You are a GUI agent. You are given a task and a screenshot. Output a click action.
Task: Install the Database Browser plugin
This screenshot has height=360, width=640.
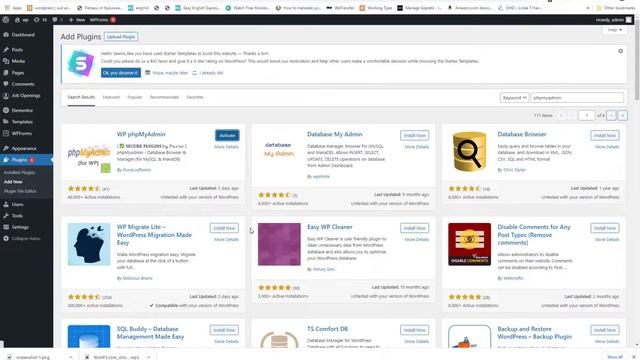604,135
